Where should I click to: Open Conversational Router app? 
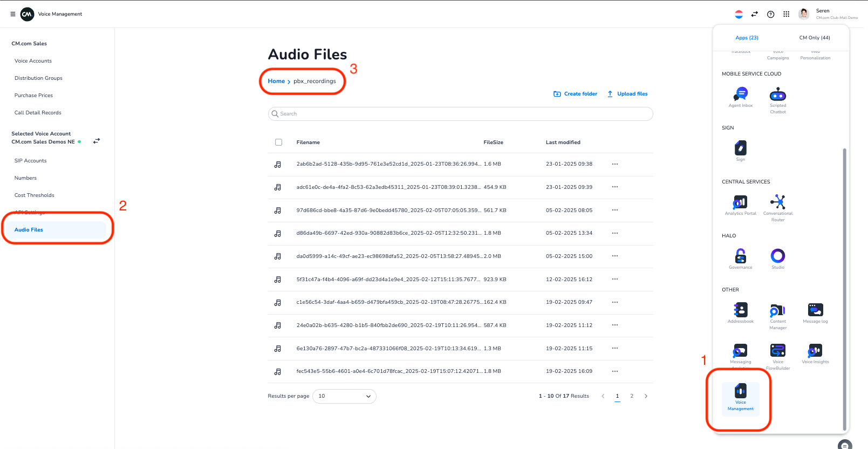pyautogui.click(x=777, y=203)
